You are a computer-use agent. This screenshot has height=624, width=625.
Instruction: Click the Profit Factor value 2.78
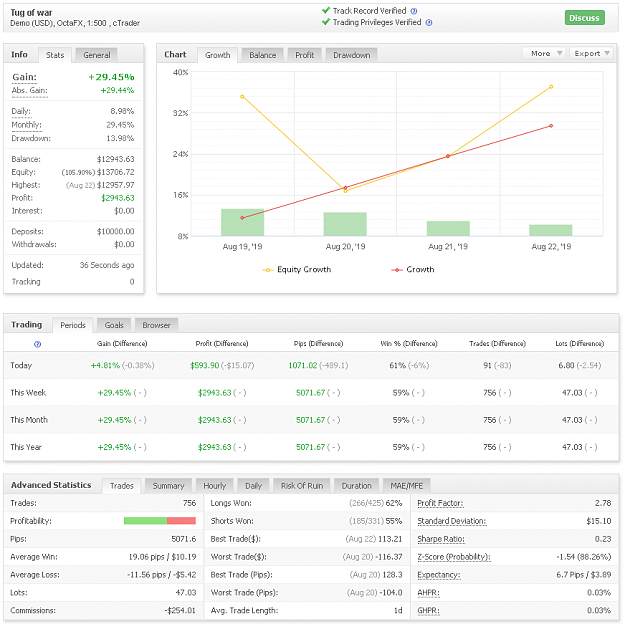tap(603, 504)
